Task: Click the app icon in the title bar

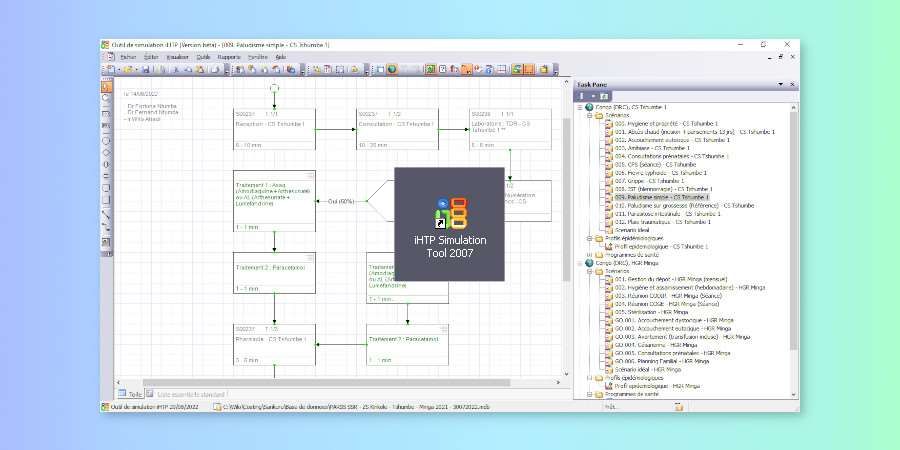Action: pyautogui.click(x=105, y=45)
